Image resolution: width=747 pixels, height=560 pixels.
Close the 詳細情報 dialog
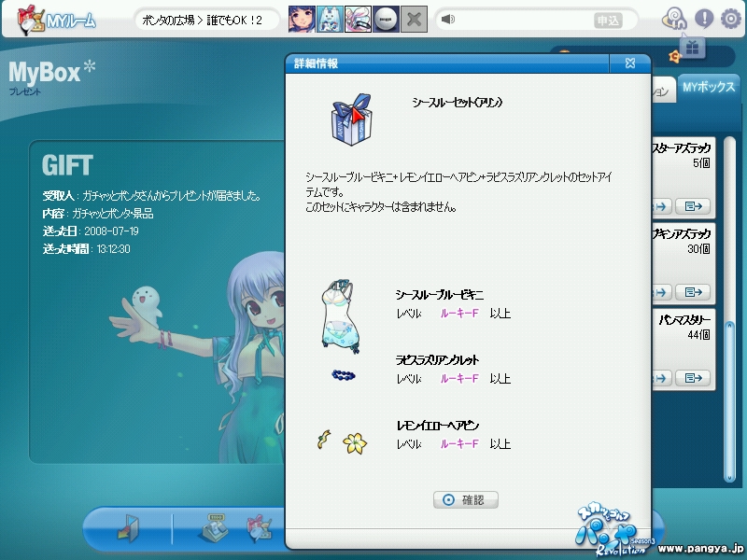coord(629,63)
